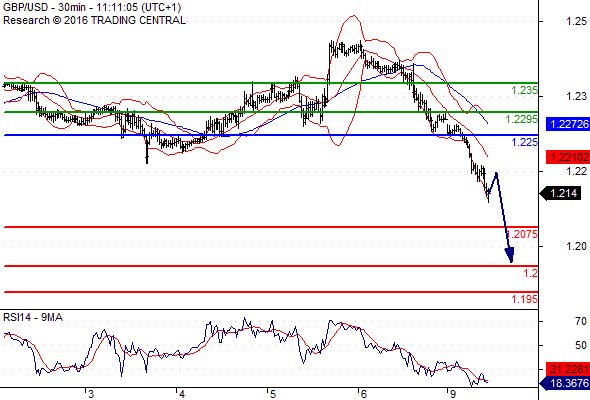Viewport: 590px width, 400px height.
Task: Click date marker 6 on time axis
Action: click(363, 394)
